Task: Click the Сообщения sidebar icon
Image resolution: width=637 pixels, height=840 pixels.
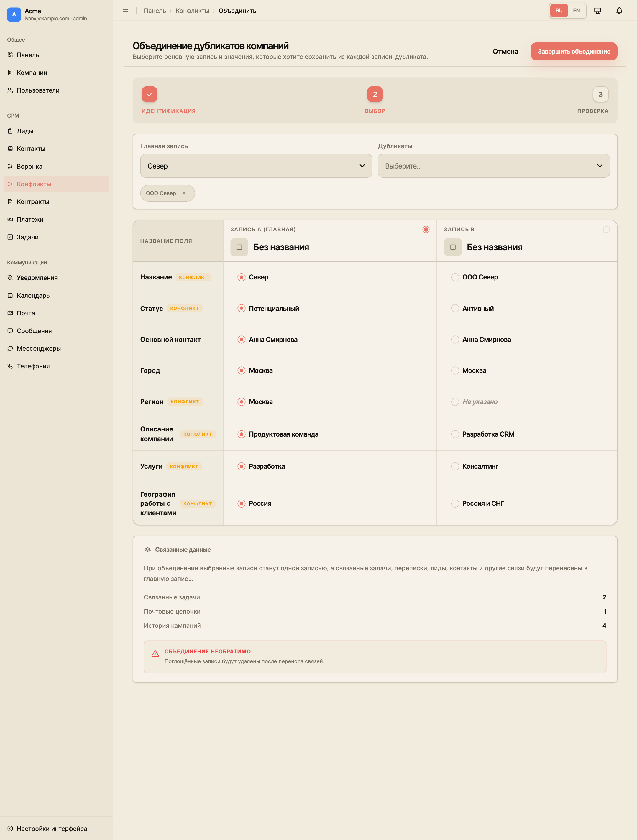Action: pyautogui.click(x=10, y=331)
